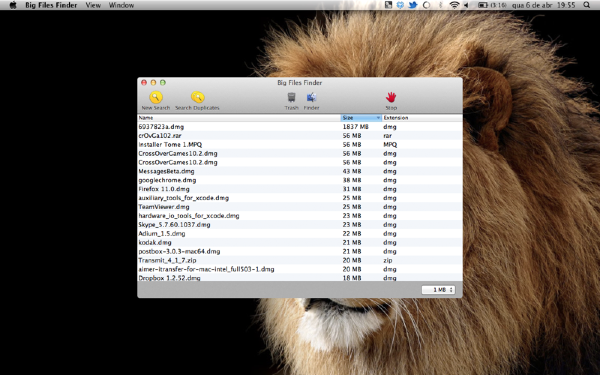Start a New Search
The height and width of the screenshot is (375, 600).
click(156, 101)
